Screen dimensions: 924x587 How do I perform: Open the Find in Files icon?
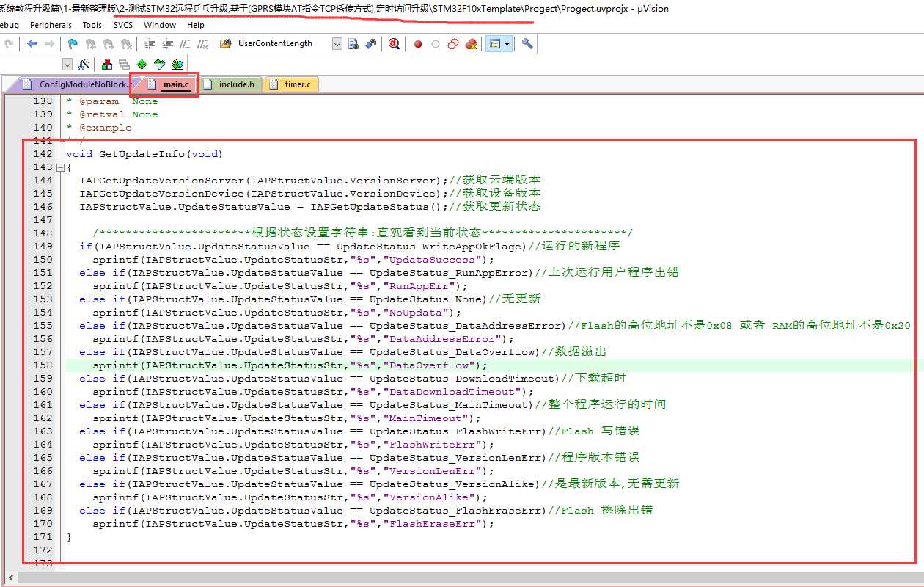pyautogui.click(x=225, y=44)
